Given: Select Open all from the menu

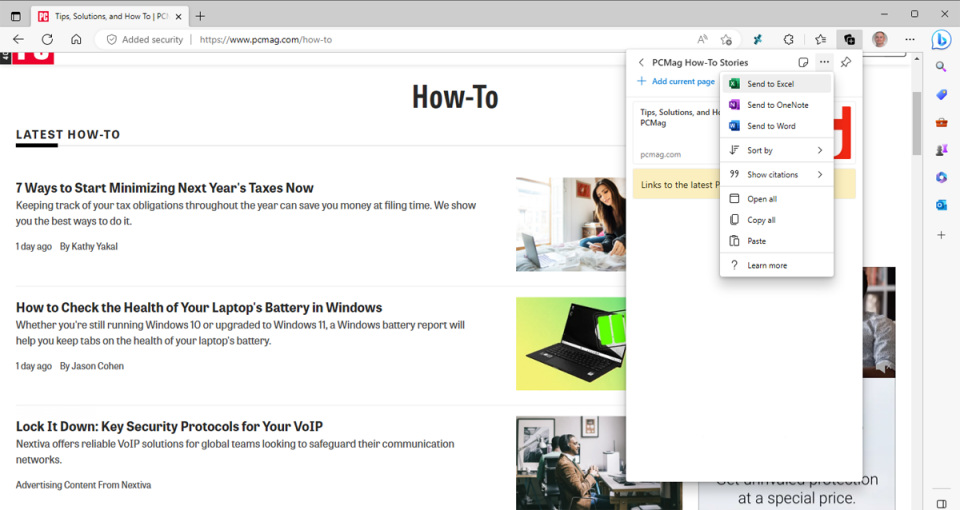Looking at the screenshot, I should coord(776,199).
